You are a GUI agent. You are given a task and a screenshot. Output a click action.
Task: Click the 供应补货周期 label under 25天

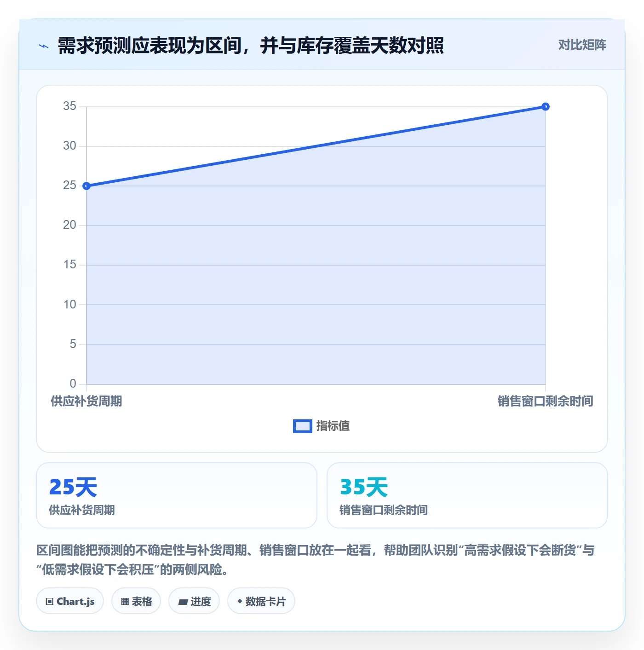[82, 510]
